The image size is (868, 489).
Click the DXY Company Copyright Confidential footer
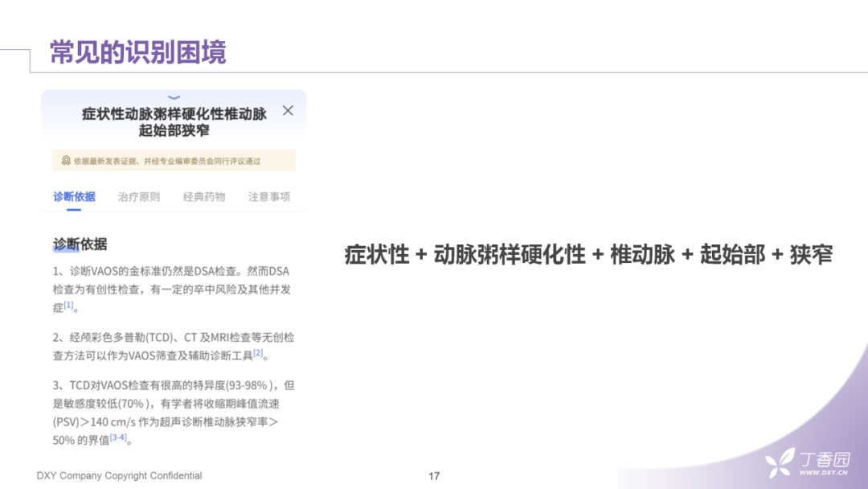point(119,475)
